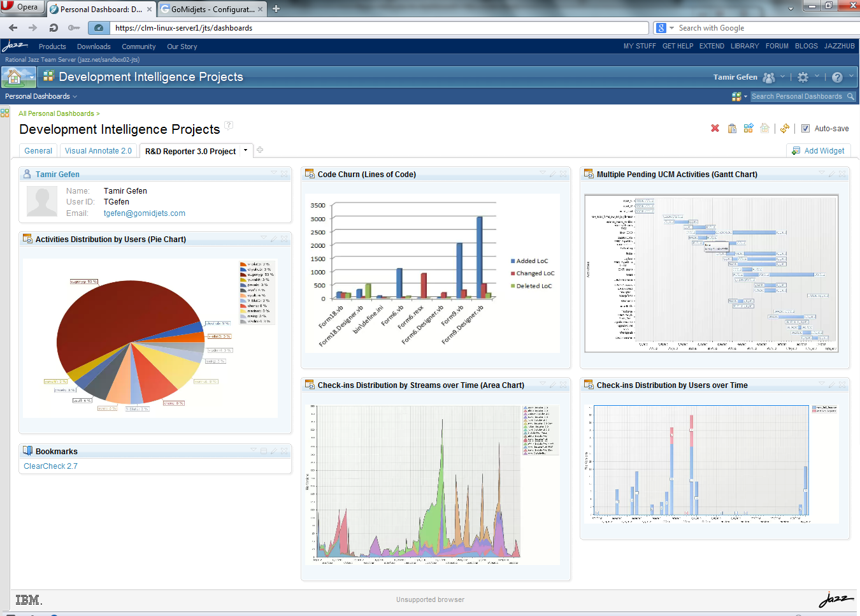Screen dimensions: 860x616
Task: Open the Code Churn widget menu arrow
Action: (x=543, y=173)
